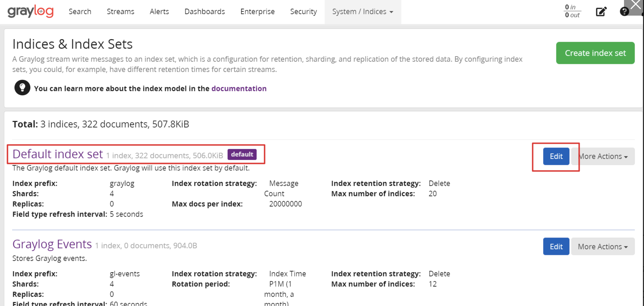
Task: Edit the Default index set
Action: pyautogui.click(x=556, y=156)
